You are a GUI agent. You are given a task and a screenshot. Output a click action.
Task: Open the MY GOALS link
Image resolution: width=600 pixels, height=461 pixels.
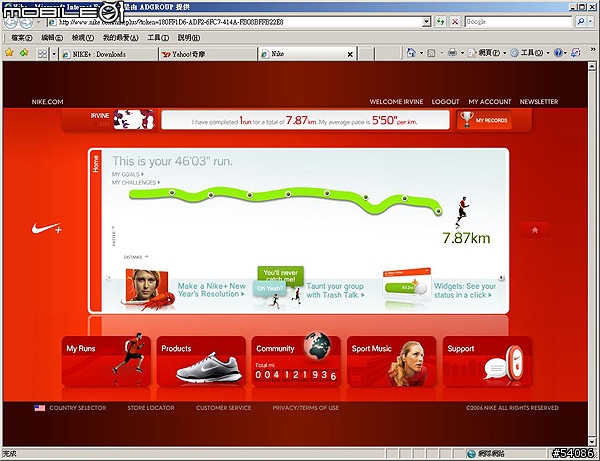click(x=128, y=174)
